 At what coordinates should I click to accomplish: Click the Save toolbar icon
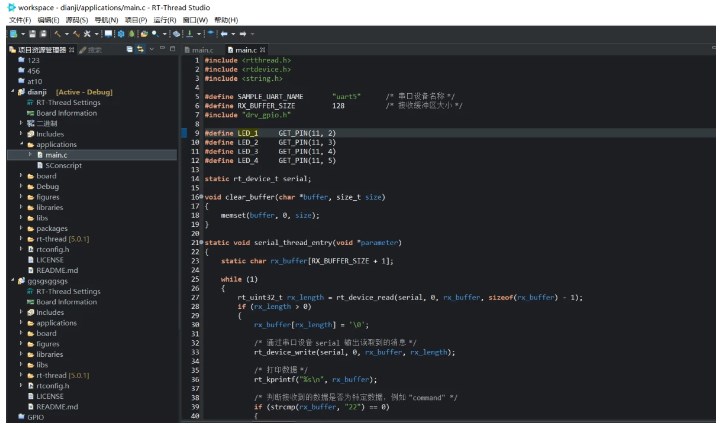click(32, 34)
